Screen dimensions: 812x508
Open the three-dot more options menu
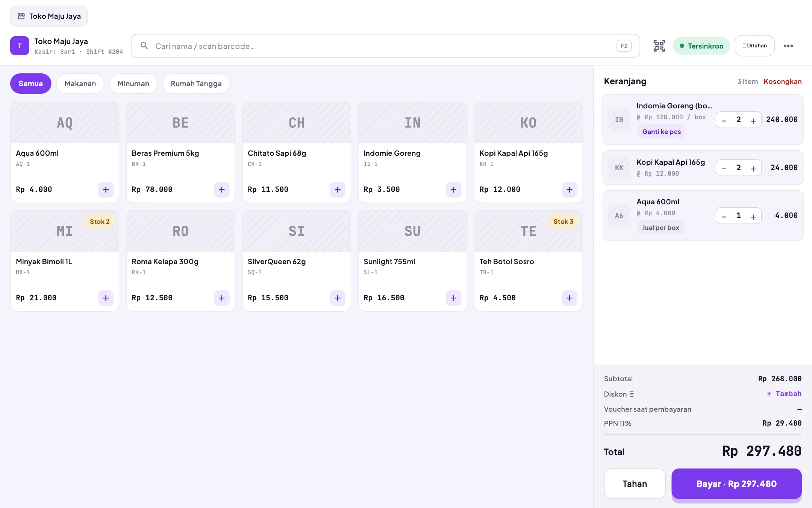point(788,46)
